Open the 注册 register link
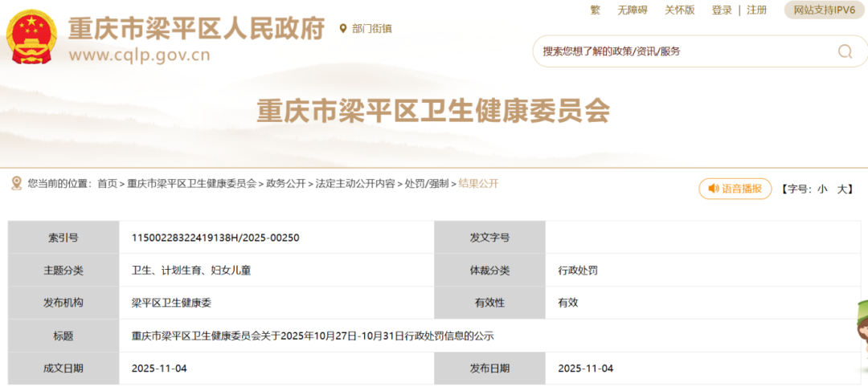This screenshot has width=868, height=391. click(756, 10)
